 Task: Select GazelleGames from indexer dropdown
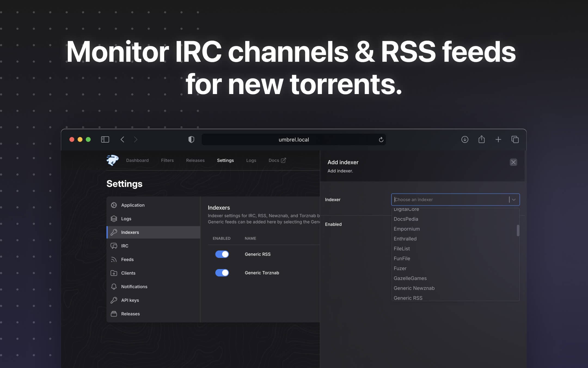(x=410, y=278)
